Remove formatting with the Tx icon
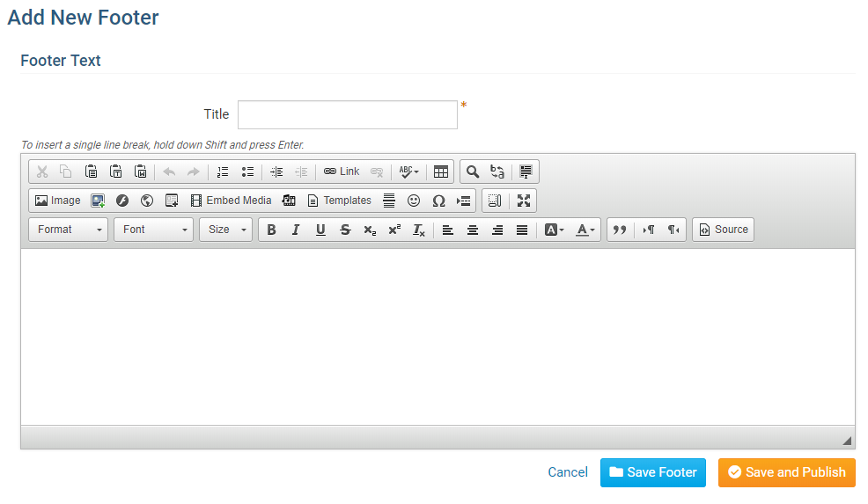Image resolution: width=868 pixels, height=504 pixels. pyautogui.click(x=419, y=230)
